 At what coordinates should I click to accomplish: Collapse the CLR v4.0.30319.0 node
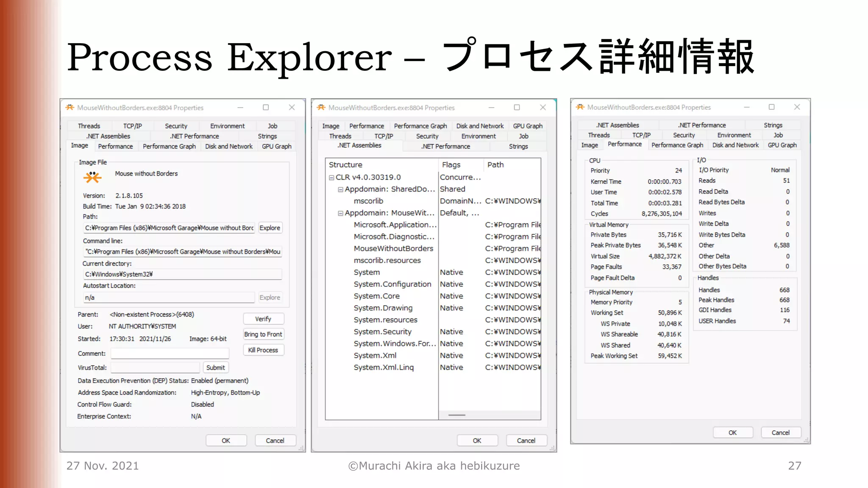click(x=331, y=177)
